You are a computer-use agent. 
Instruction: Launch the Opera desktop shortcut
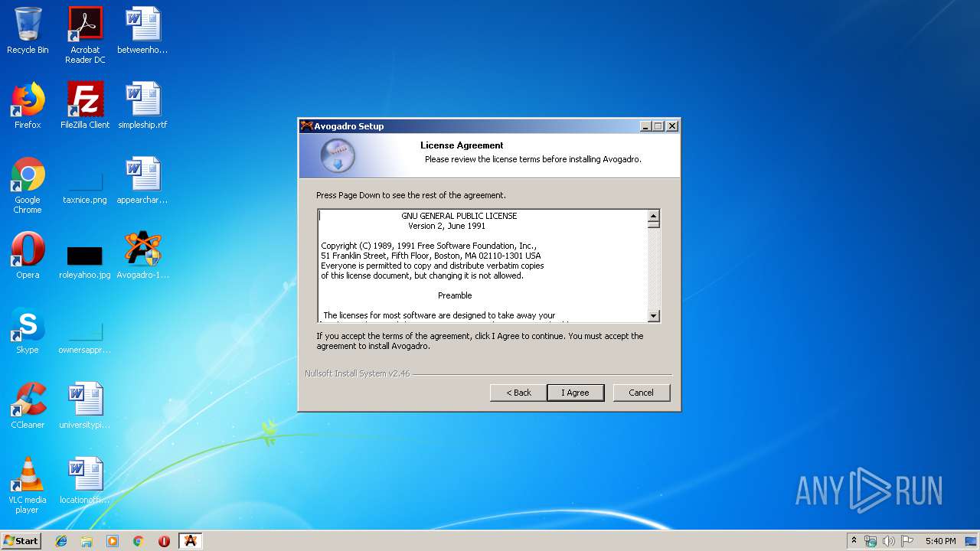28,256
